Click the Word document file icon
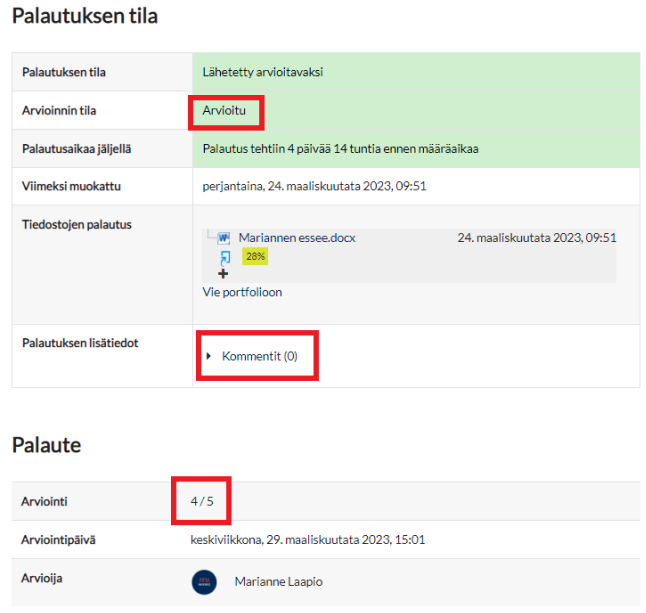Image resolution: width=646 pixels, height=613 pixels. [x=223, y=238]
